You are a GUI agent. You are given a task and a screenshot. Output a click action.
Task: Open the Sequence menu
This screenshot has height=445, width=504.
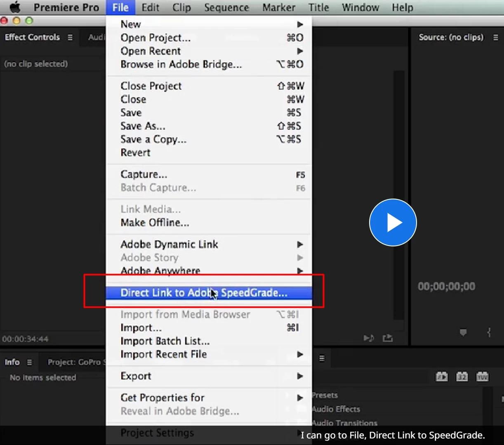pyautogui.click(x=226, y=7)
